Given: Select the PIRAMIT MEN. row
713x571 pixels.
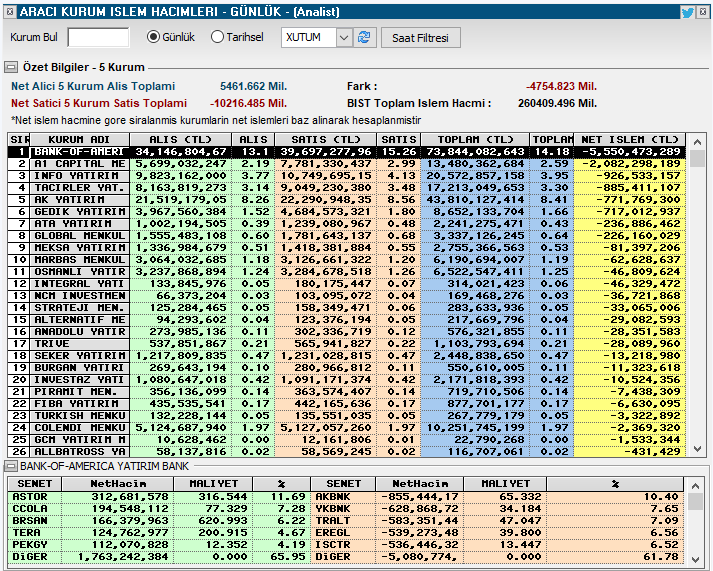Looking at the screenshot, I should [x=346, y=392].
